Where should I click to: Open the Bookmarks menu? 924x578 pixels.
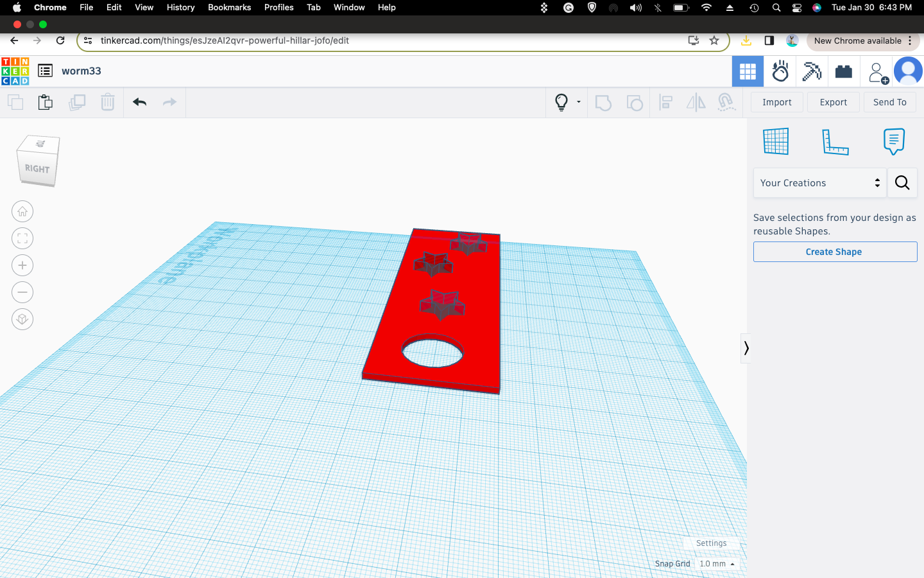tap(229, 7)
